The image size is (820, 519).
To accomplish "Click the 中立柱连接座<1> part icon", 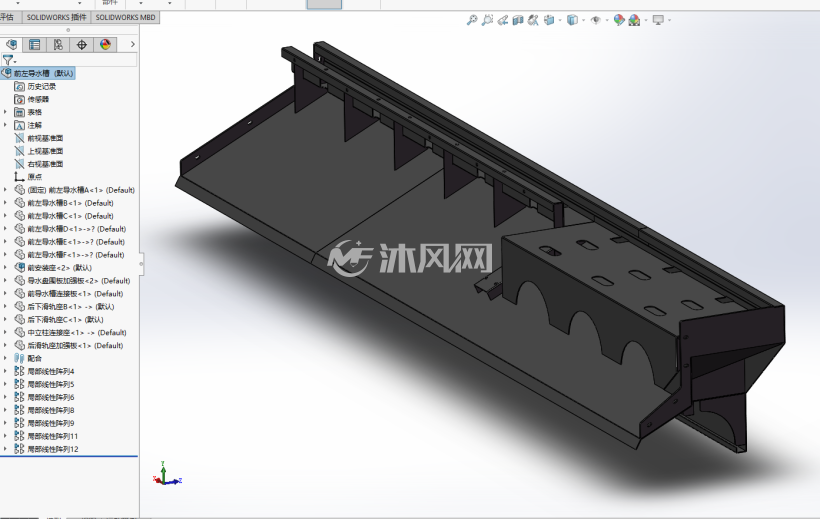I will point(19,332).
